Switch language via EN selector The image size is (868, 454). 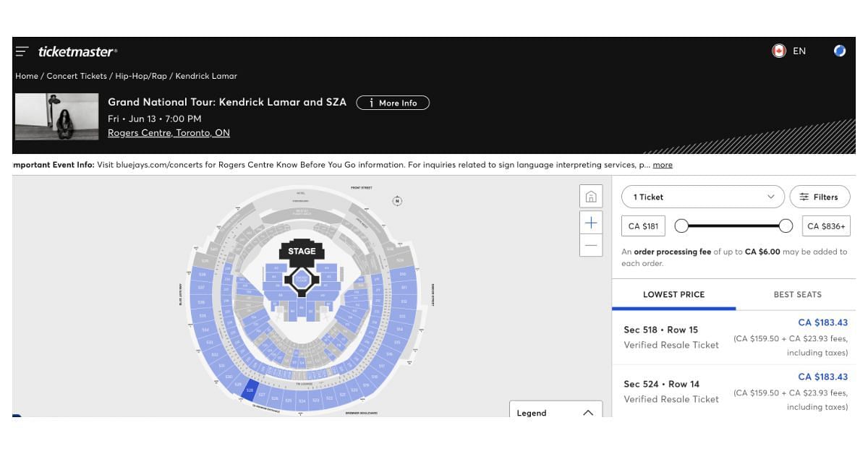point(799,51)
